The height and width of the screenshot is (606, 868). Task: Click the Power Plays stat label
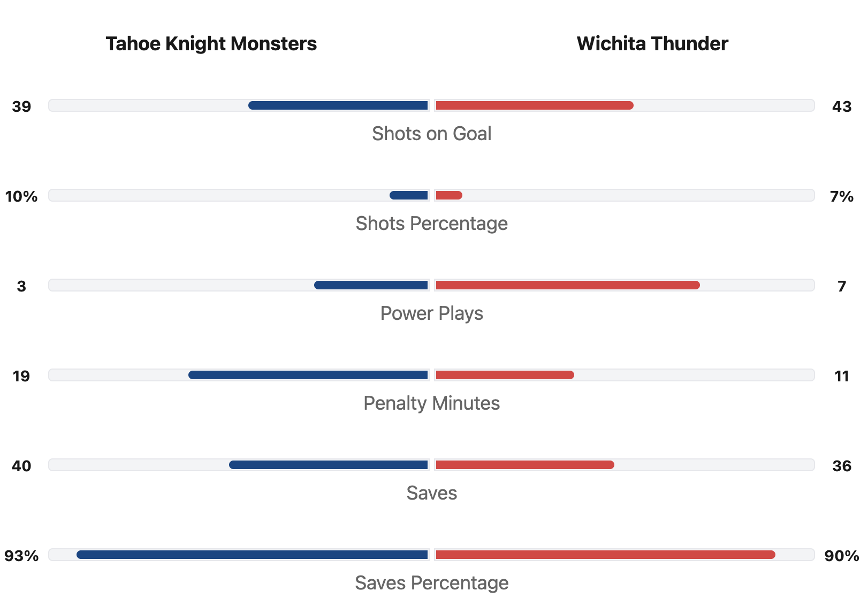pyautogui.click(x=431, y=313)
